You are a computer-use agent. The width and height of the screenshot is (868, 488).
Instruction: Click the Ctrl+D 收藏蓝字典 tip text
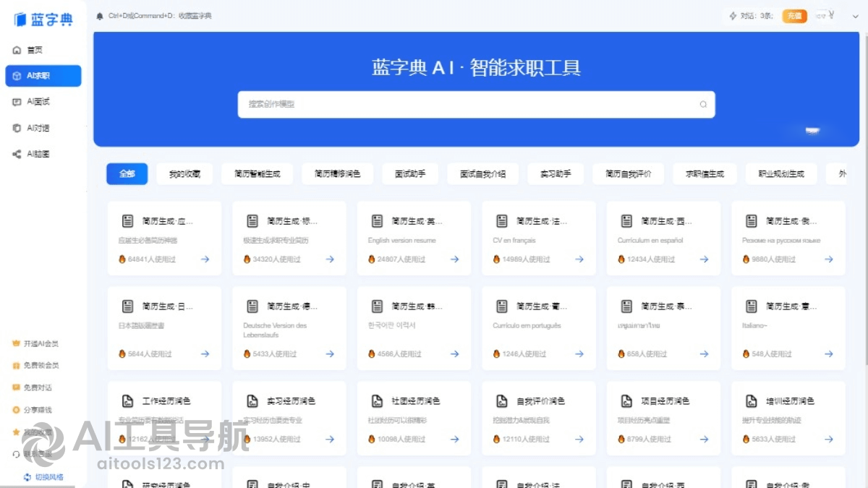coord(160,16)
